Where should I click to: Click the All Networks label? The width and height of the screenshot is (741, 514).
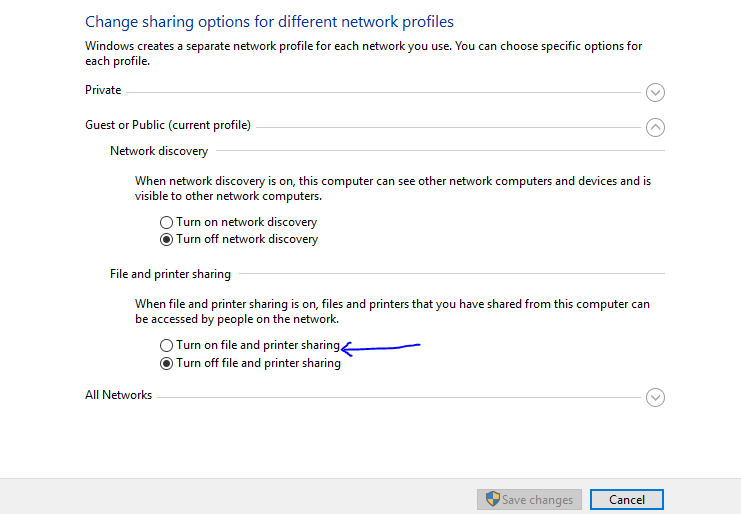(x=118, y=395)
